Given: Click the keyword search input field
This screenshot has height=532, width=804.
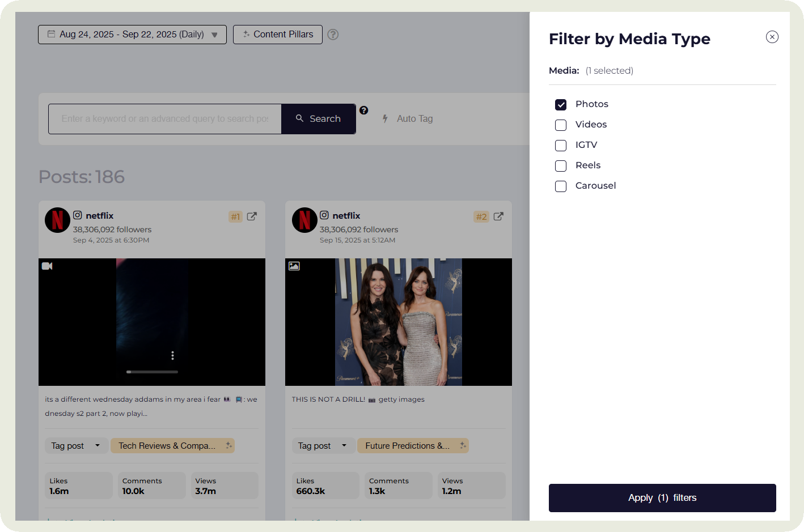Looking at the screenshot, I should 164,118.
